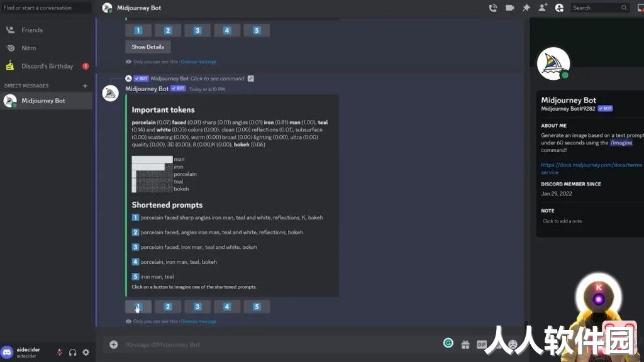Screen dimensions: 644x362
Task: Toggle headphones deafen in user panel
Action: coord(73,352)
